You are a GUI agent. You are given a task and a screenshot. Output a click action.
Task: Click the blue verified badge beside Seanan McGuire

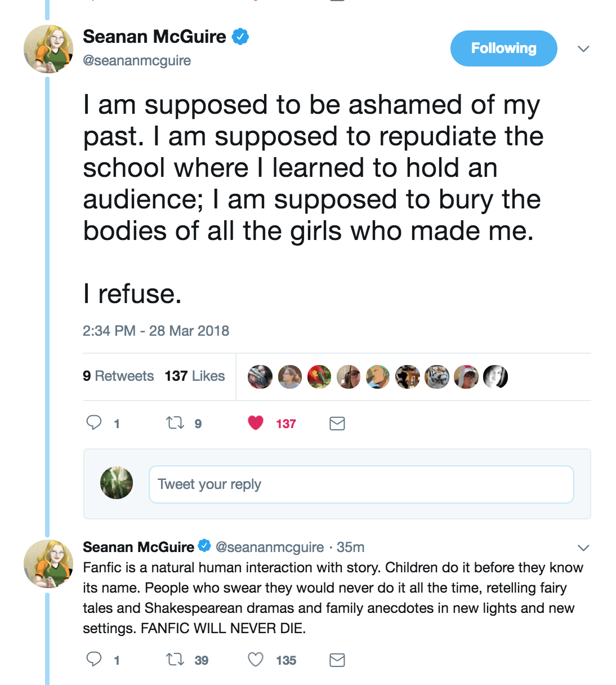(240, 37)
